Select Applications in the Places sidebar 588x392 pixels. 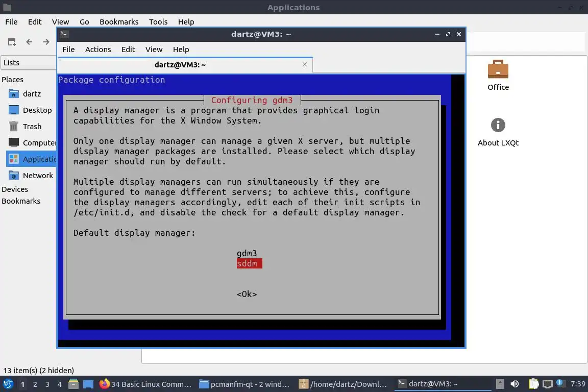tap(31, 159)
